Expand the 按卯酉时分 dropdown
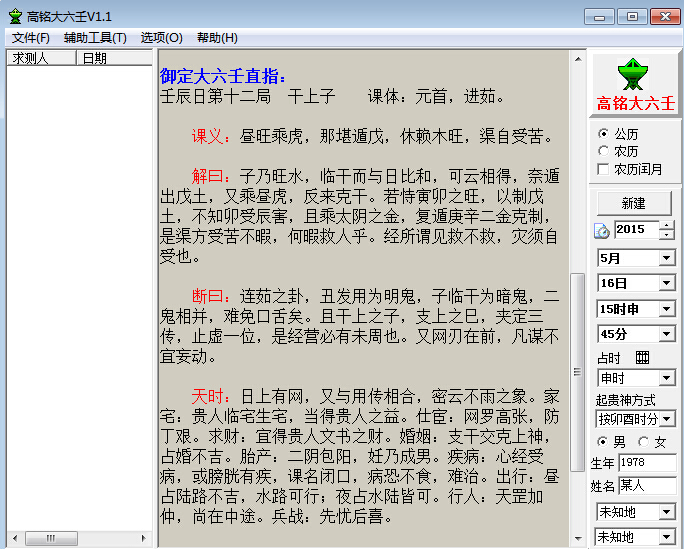The image size is (684, 549). click(x=667, y=419)
